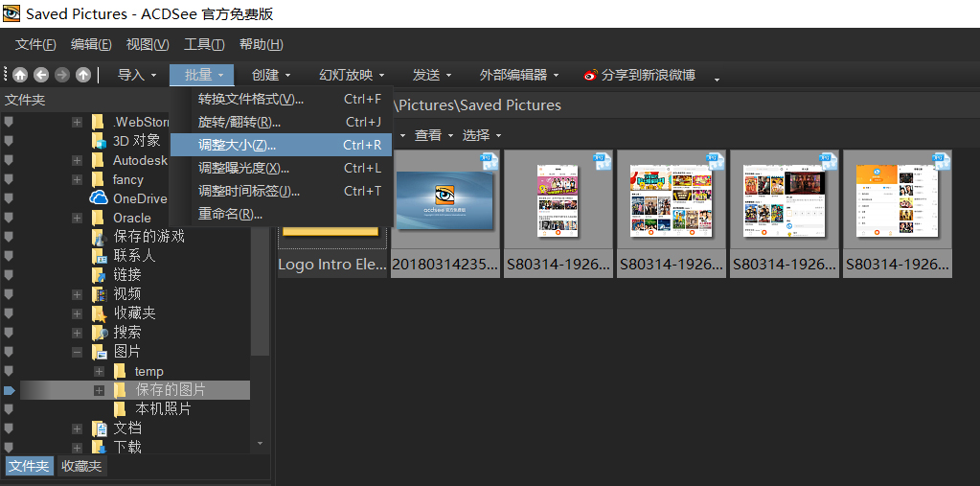Switch to the 文件夹 bottom tab
The image size is (980, 486).
pos(29,466)
